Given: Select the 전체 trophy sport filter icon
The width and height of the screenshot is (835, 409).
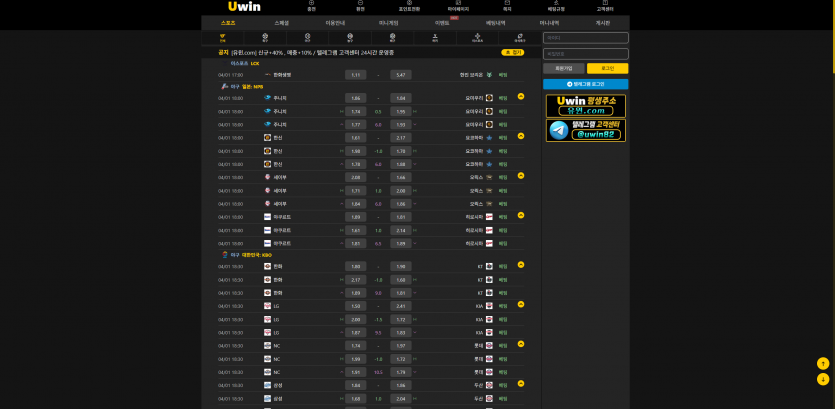Looking at the screenshot, I should (x=223, y=38).
